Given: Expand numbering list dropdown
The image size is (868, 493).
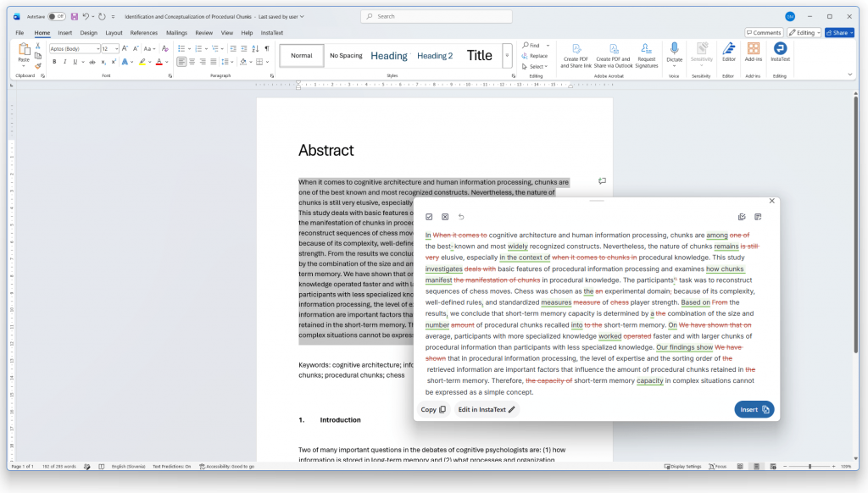Looking at the screenshot, I should point(207,48).
